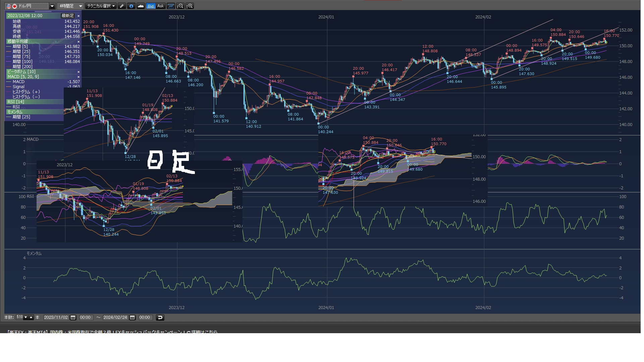Open the ドル/円 currency pair dropdown

[x=52, y=6]
